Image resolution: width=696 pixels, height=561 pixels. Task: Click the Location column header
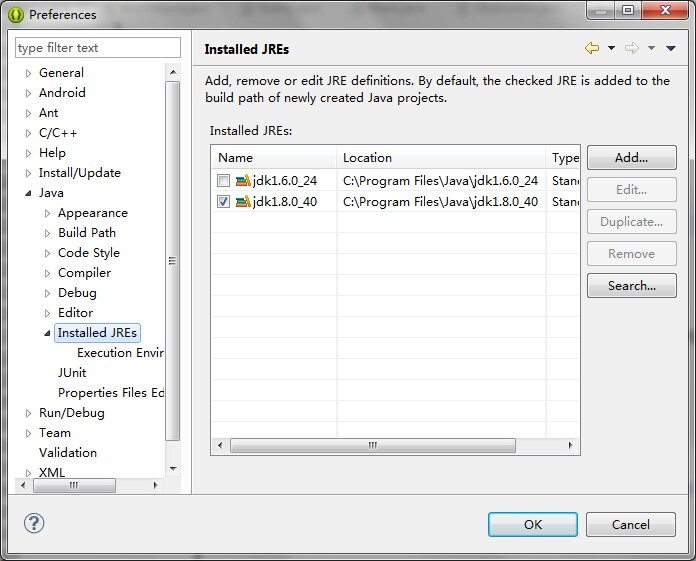[441, 158]
